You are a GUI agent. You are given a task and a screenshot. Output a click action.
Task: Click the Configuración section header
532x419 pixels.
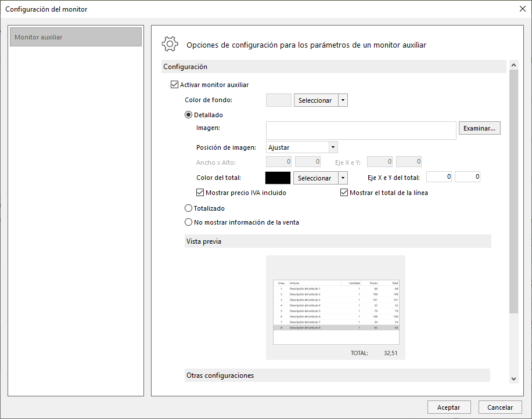pos(334,66)
